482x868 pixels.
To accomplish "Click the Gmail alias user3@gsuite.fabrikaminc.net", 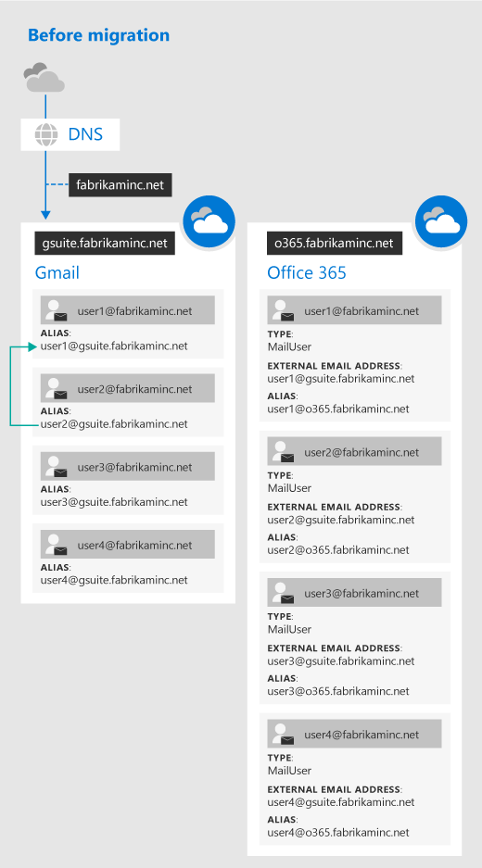I will [114, 502].
